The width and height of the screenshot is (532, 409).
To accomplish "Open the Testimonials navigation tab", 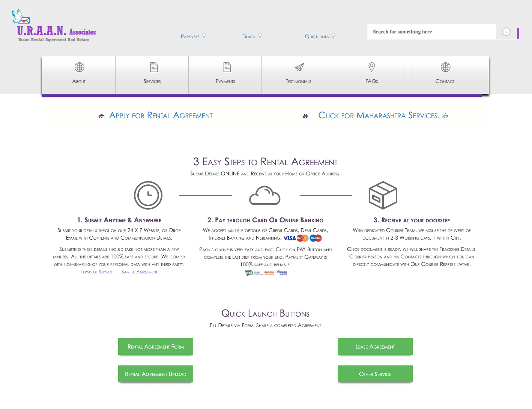I will tap(298, 75).
